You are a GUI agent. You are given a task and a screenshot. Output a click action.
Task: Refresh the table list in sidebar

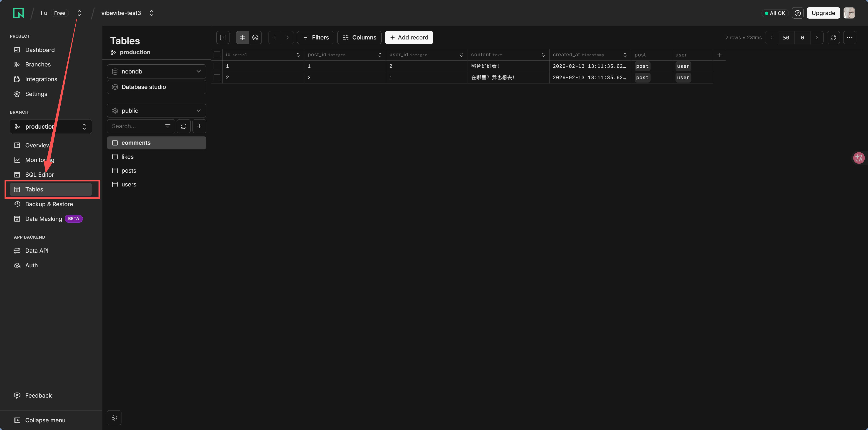tap(184, 126)
